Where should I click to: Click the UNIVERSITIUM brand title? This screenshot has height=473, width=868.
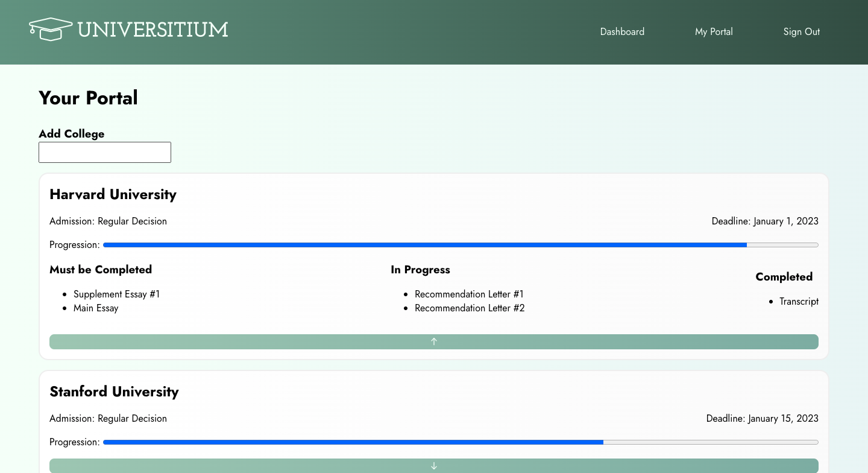click(153, 30)
